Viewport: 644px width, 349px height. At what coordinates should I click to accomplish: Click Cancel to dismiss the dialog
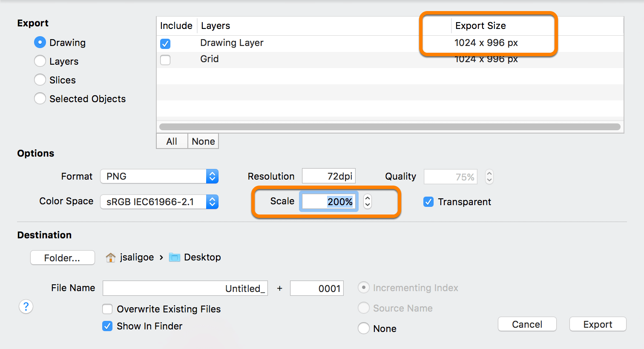tap(527, 324)
